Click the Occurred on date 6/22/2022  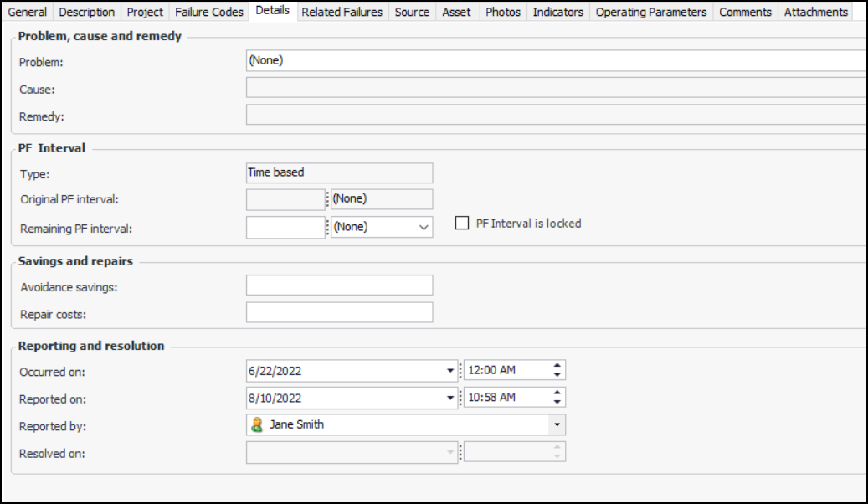pos(275,371)
